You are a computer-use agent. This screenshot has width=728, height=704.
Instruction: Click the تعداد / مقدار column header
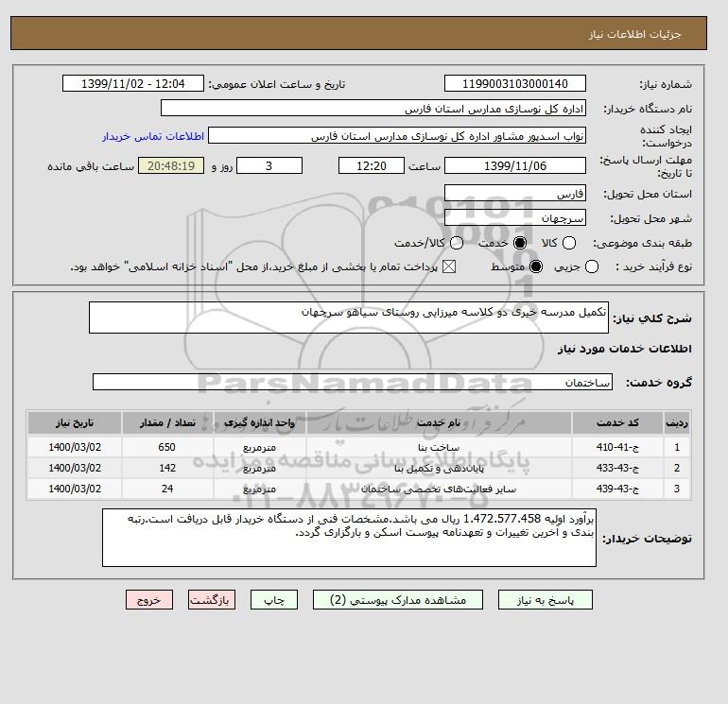click(x=167, y=422)
